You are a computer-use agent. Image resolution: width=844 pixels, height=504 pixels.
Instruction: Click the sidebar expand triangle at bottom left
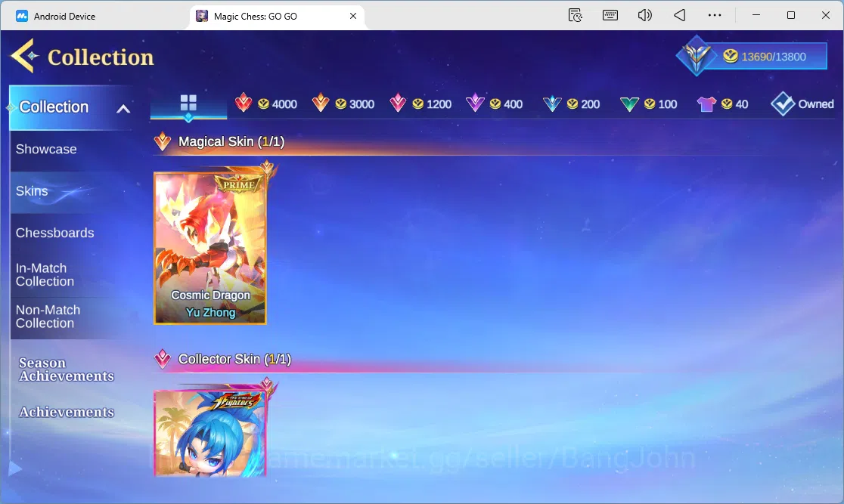(15, 468)
